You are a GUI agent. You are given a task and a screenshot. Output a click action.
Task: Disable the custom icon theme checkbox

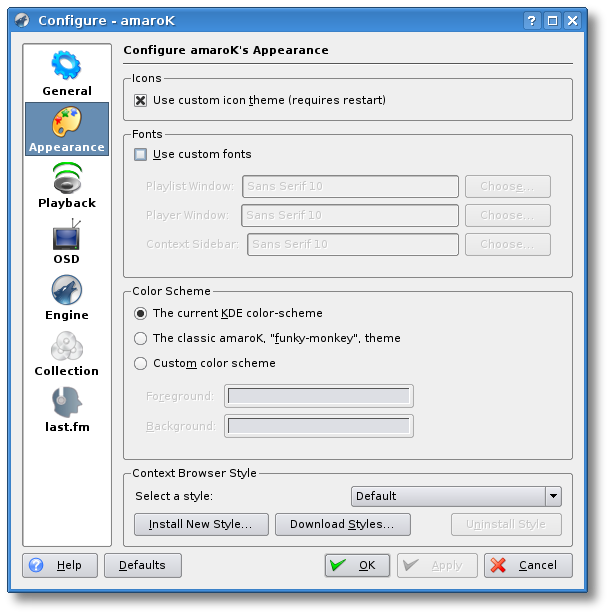(141, 100)
